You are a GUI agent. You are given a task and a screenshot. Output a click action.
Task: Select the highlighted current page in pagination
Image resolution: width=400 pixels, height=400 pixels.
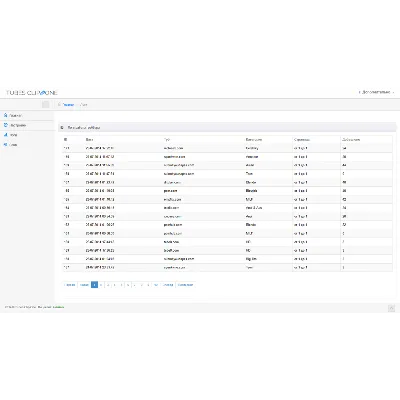coord(94,285)
